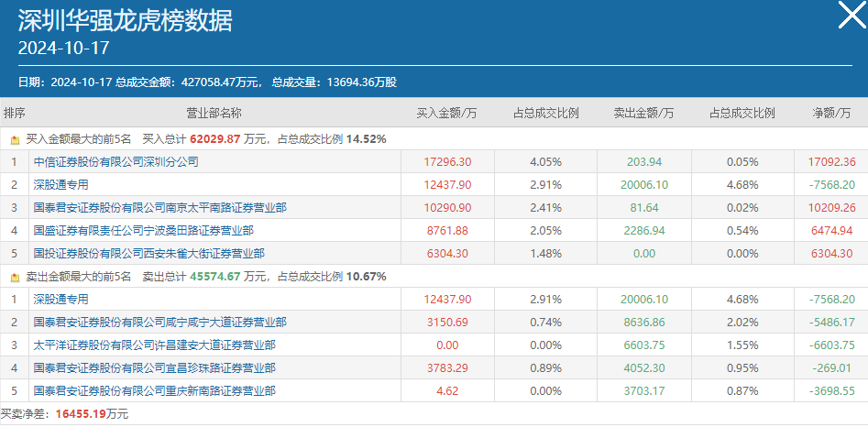Select sell amount 8636.86
868x427 pixels.
coord(644,323)
